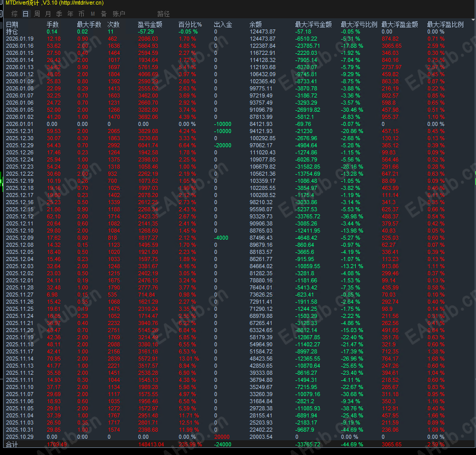Open the 币 symbol tab
This screenshot has width=476, height=455.
click(x=81, y=14)
